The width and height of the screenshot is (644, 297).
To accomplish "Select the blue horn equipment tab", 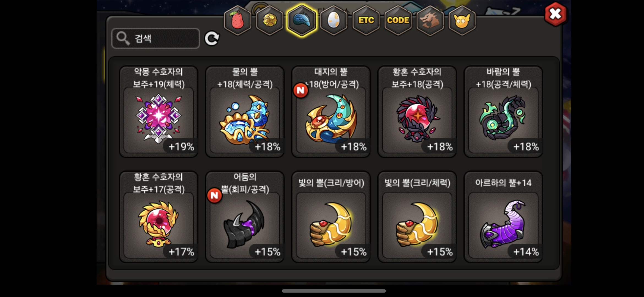I will (302, 20).
